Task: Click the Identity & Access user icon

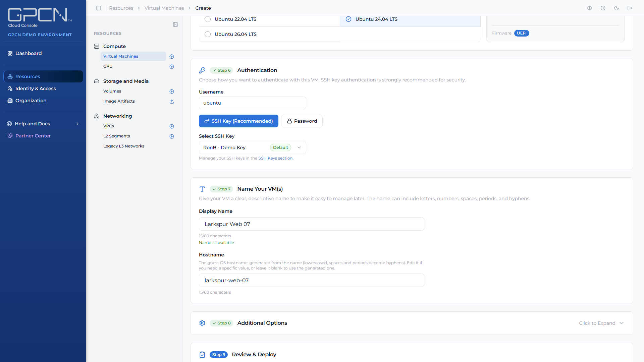Action: click(10, 88)
